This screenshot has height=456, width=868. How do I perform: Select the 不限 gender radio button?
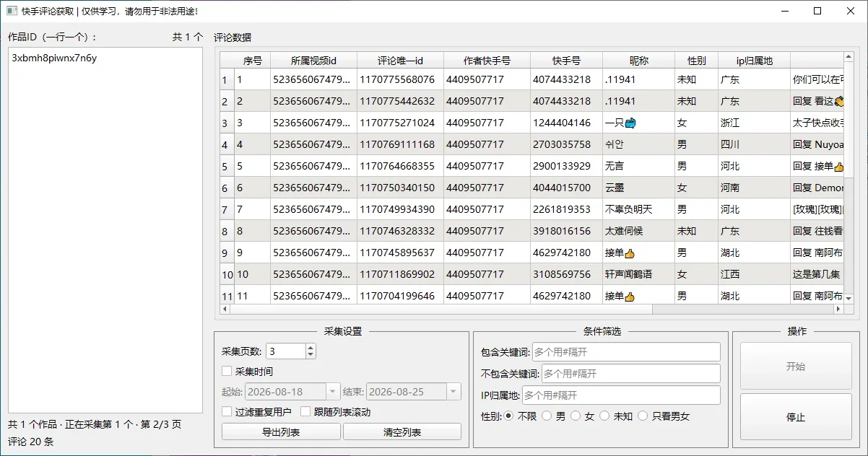(x=508, y=416)
